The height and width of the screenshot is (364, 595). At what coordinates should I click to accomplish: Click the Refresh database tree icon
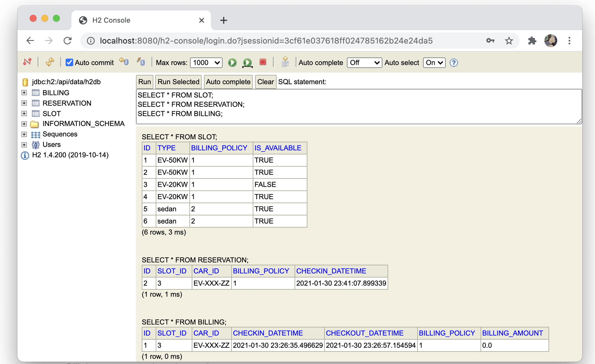pyautogui.click(x=50, y=62)
